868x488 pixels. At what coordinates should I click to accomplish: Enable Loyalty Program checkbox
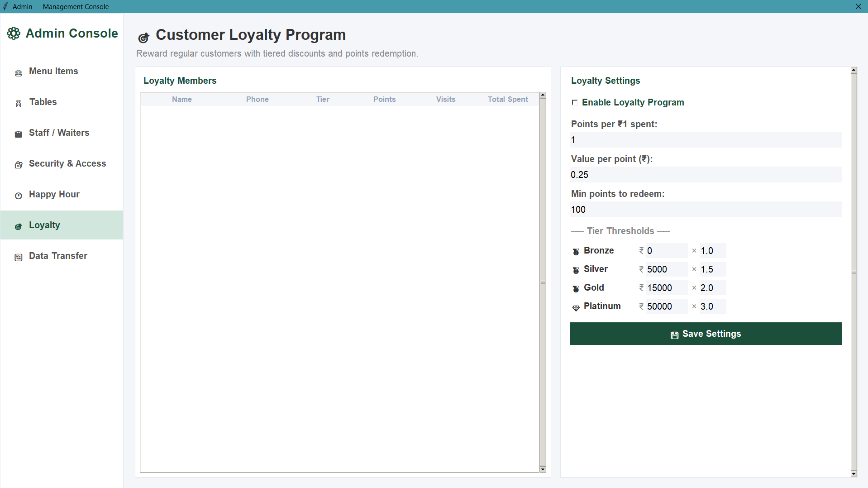pyautogui.click(x=575, y=102)
